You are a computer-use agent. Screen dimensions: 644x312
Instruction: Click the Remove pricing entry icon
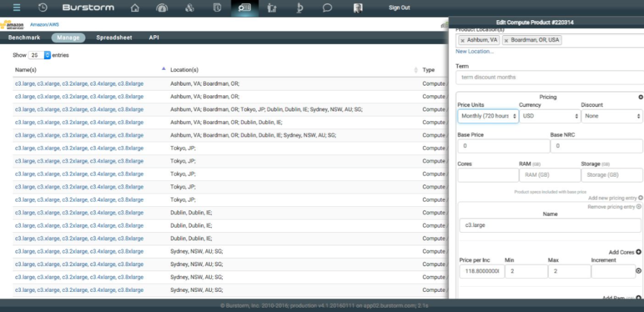click(639, 206)
